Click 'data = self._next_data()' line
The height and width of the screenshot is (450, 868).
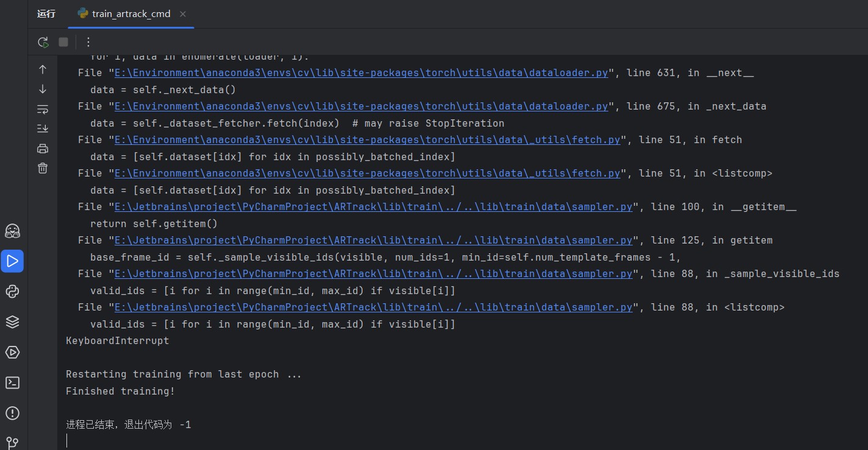coord(163,90)
